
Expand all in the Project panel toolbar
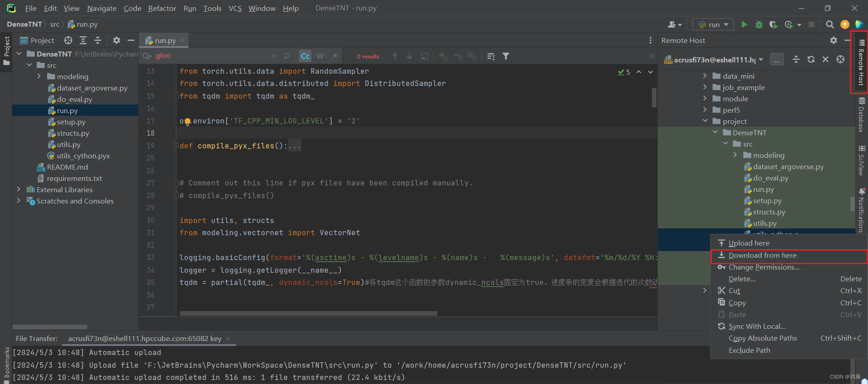tap(83, 40)
